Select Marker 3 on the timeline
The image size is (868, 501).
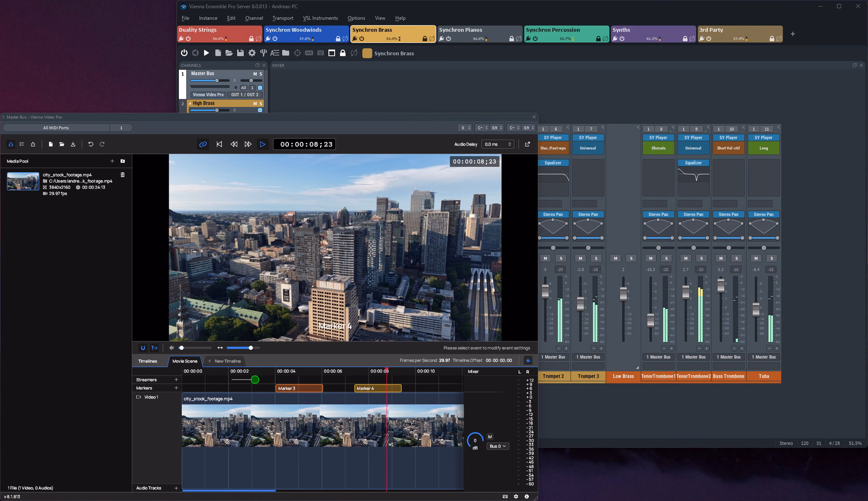pos(299,389)
